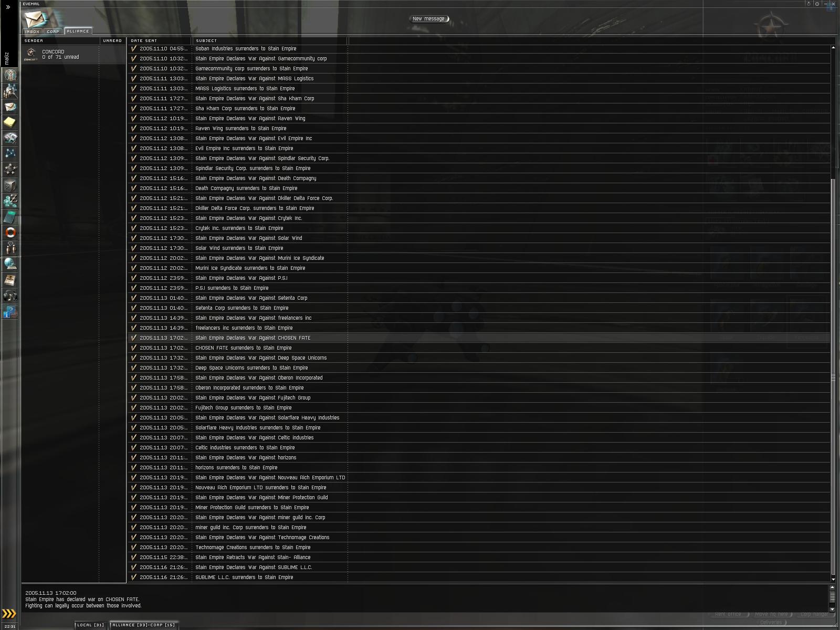Open 'Stain Empire Declares War Against Oberon Incorporated'
This screenshot has height=630, width=840.
[x=479, y=377]
